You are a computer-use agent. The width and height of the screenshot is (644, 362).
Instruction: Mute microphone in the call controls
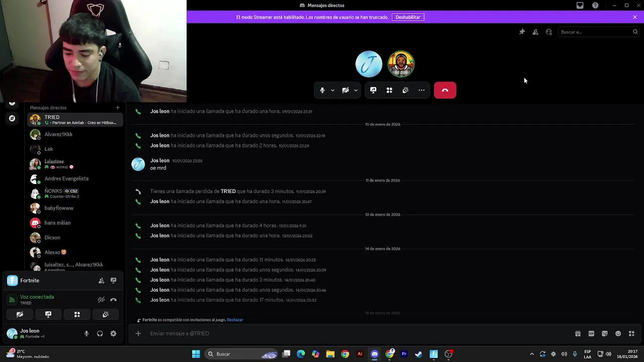tap(322, 90)
